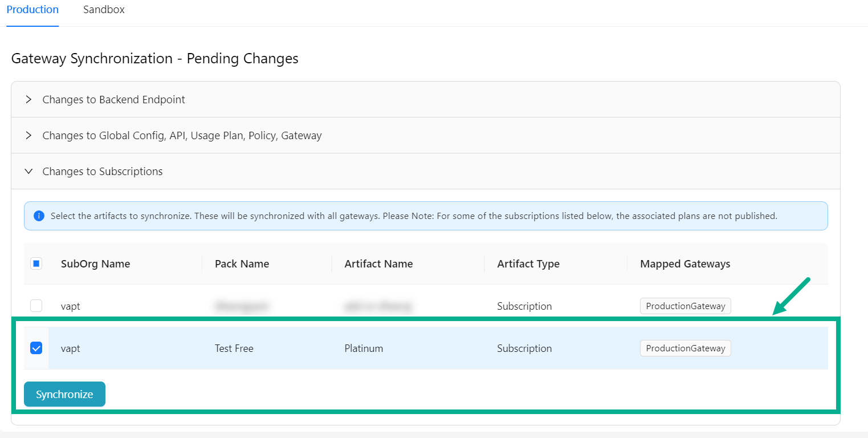Click ProductionGateway tag in Test Free row

[685, 348]
